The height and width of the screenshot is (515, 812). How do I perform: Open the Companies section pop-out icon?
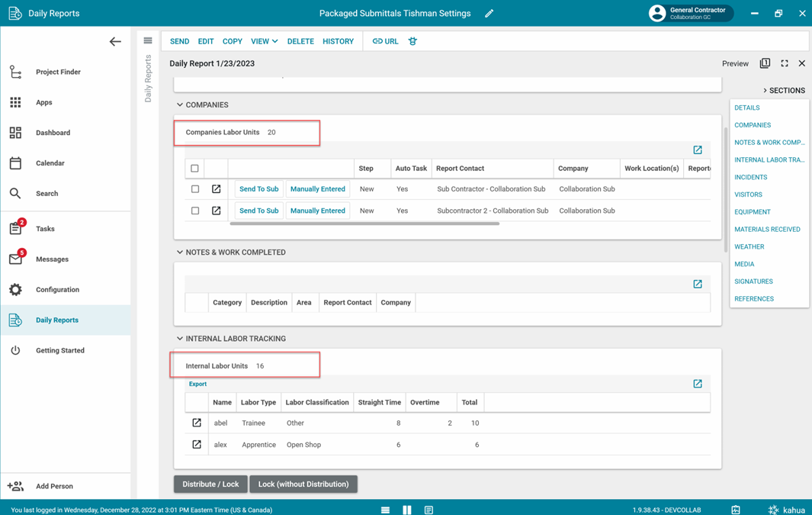pyautogui.click(x=697, y=150)
